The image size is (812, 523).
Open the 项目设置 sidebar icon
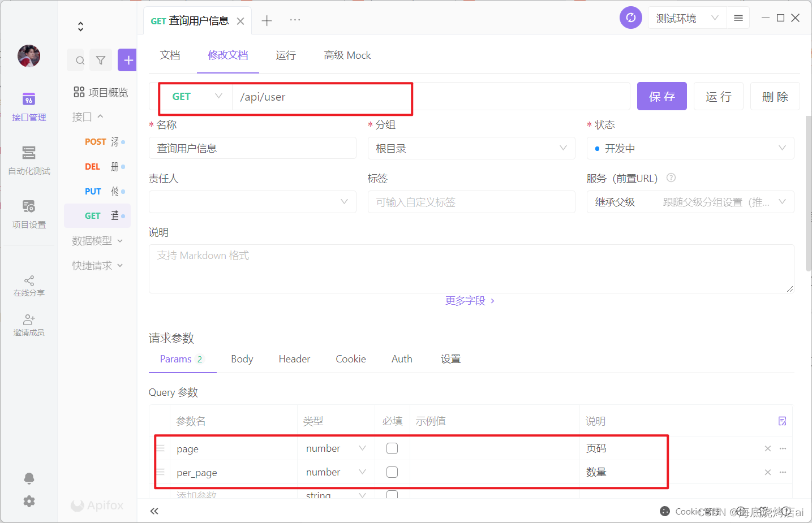pyautogui.click(x=29, y=206)
